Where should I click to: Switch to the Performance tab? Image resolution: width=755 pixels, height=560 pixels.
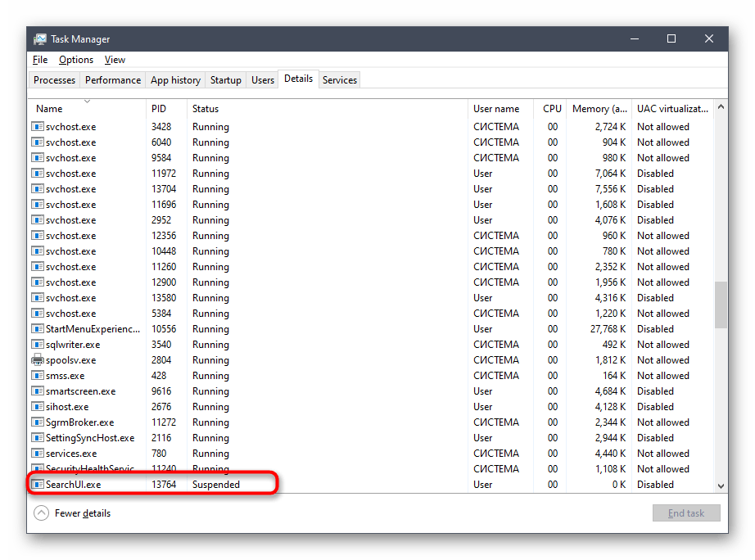(113, 80)
